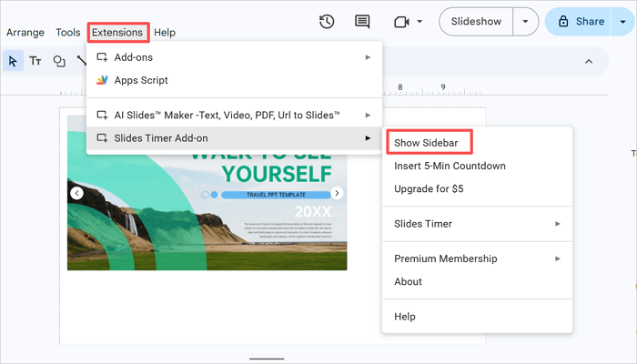Expand Premium Membership arrow

pos(558,258)
